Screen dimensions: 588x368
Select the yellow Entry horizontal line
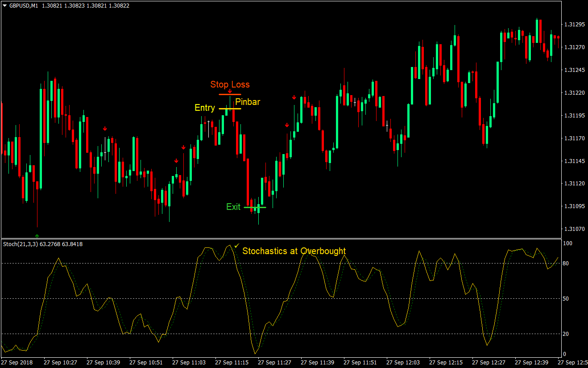pos(230,109)
